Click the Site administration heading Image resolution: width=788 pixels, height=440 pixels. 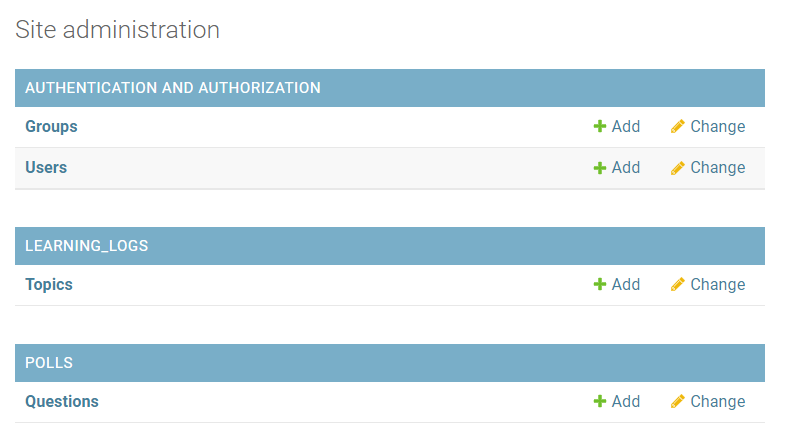(x=118, y=30)
